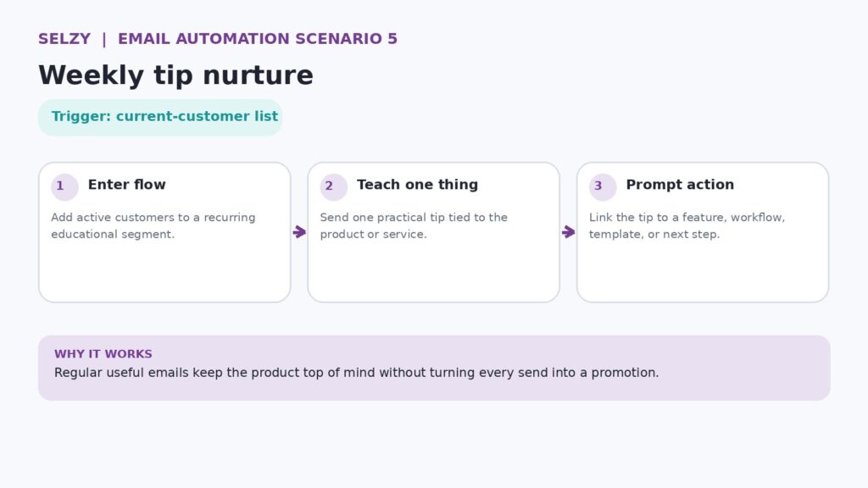Click empty area of Prompt action card

(x=703, y=271)
